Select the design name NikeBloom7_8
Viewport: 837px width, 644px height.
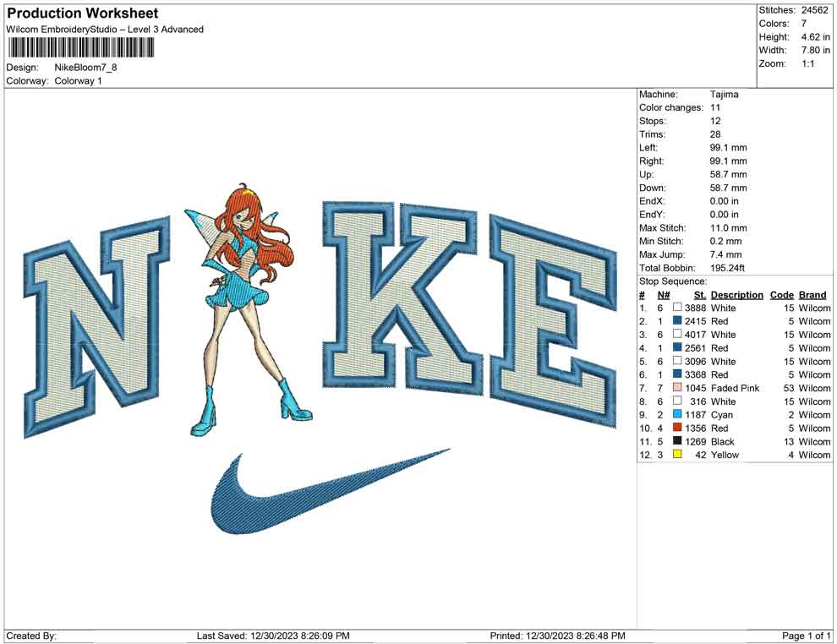(85, 68)
